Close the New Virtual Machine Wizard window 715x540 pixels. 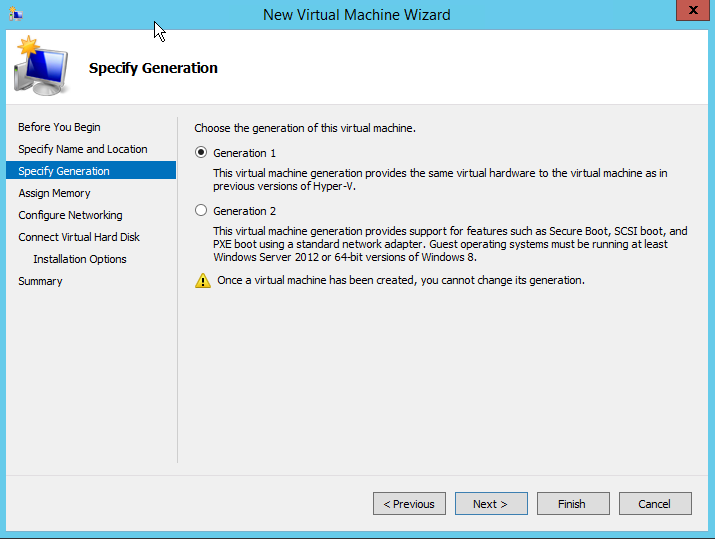point(689,11)
